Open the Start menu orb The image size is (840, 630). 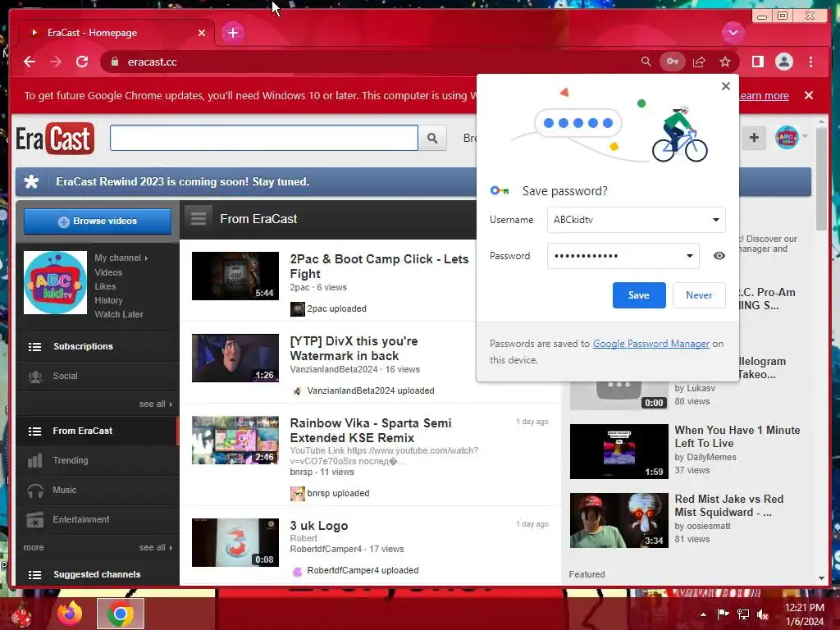point(22,614)
